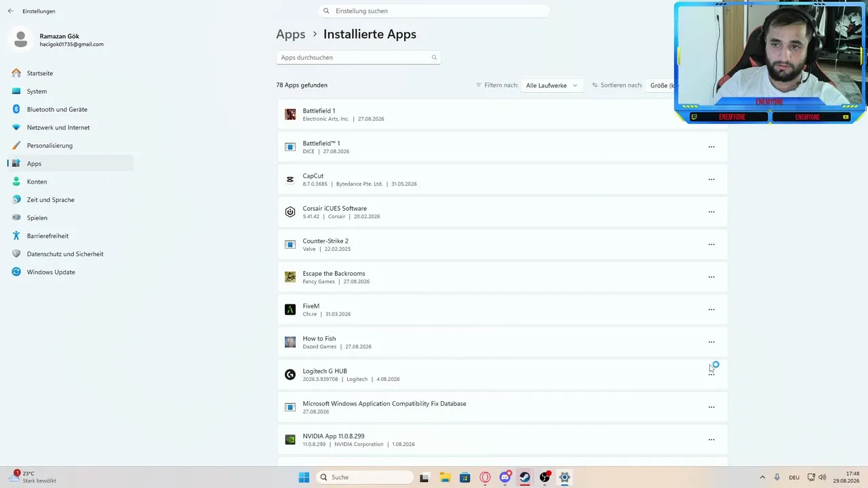Image resolution: width=868 pixels, height=488 pixels.
Task: Click the CapCut app icon
Action: tap(290, 179)
